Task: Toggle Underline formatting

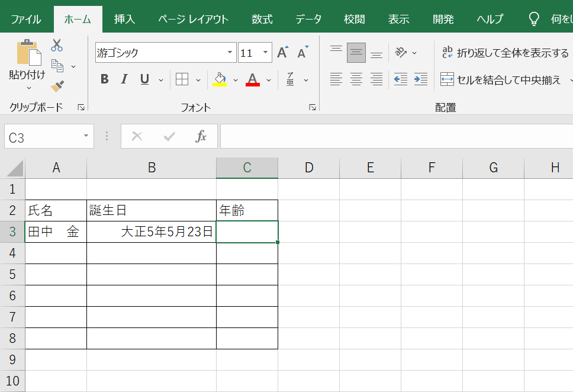Action: [x=144, y=79]
